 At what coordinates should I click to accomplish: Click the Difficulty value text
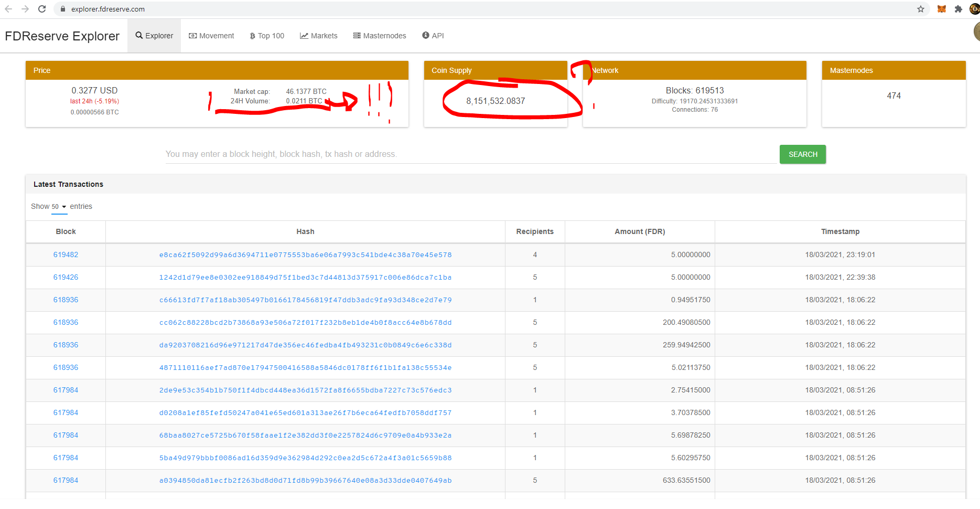[695, 101]
